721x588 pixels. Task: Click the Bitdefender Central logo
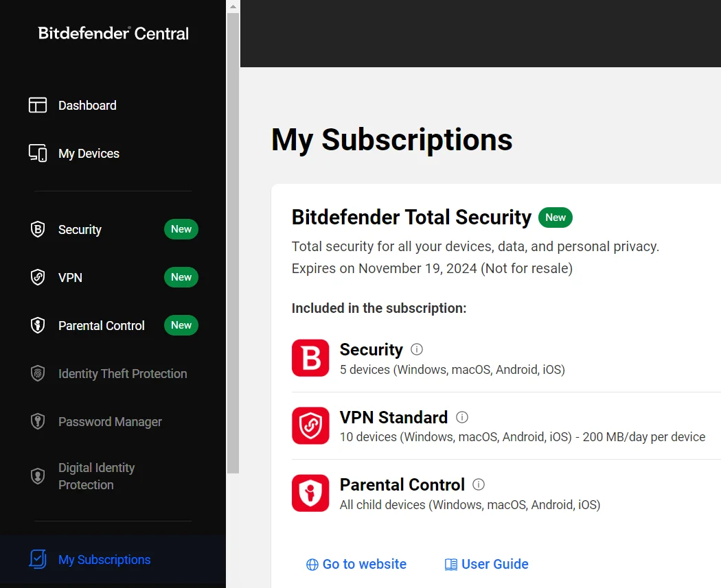point(113,33)
